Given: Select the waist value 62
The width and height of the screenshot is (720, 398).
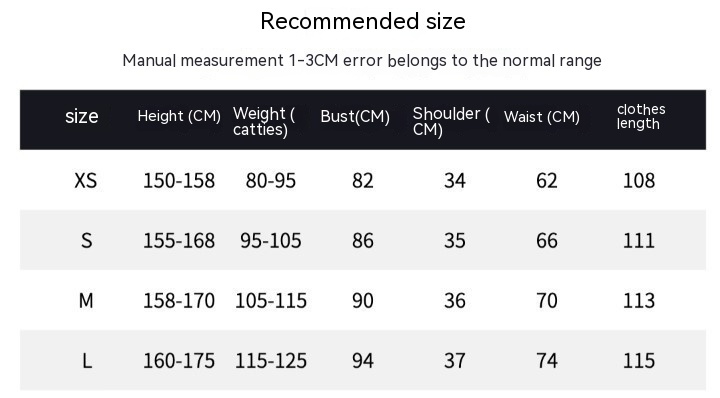Looking at the screenshot, I should (547, 180).
